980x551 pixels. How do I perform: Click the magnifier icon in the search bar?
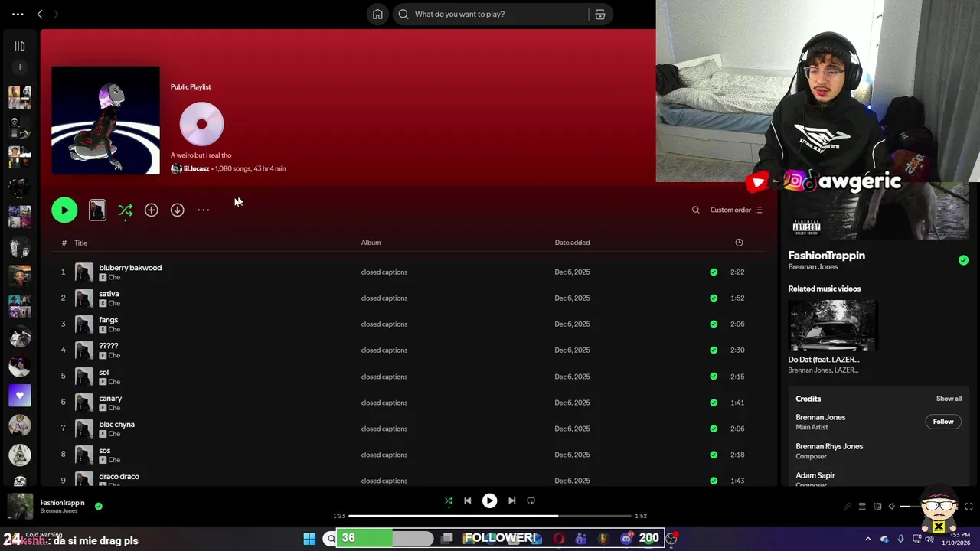point(403,14)
